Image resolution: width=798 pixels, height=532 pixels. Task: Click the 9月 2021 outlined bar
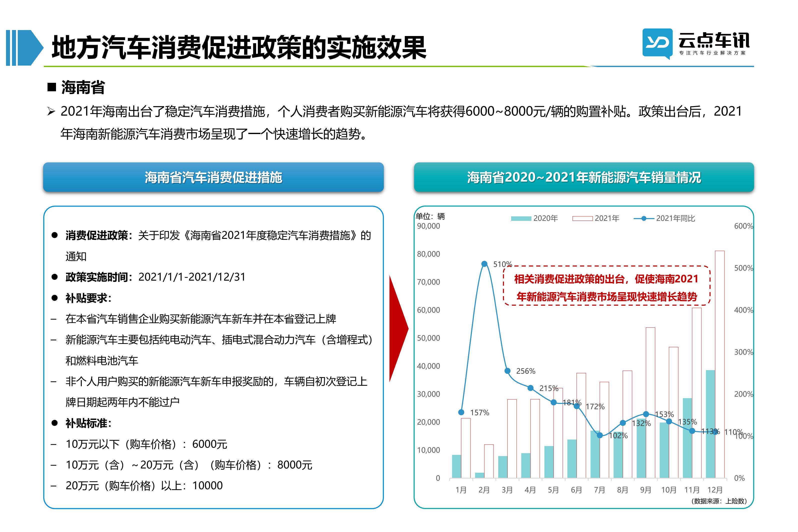click(x=650, y=403)
